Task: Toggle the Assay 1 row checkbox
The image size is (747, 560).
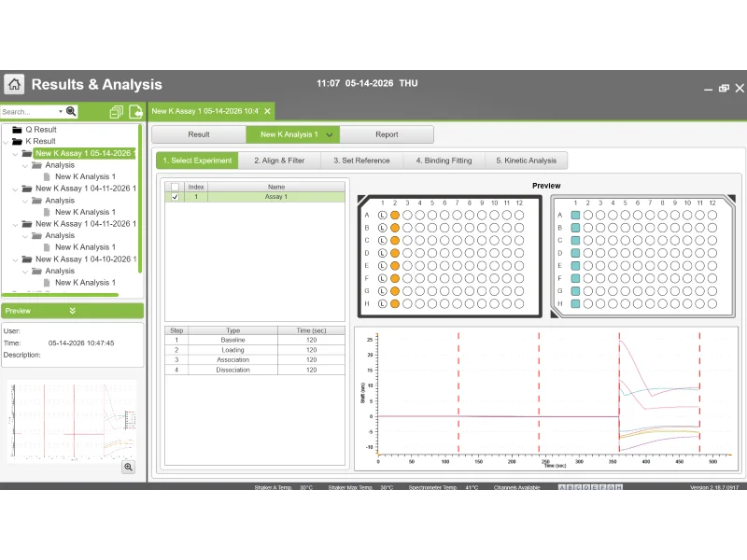Action: click(175, 197)
